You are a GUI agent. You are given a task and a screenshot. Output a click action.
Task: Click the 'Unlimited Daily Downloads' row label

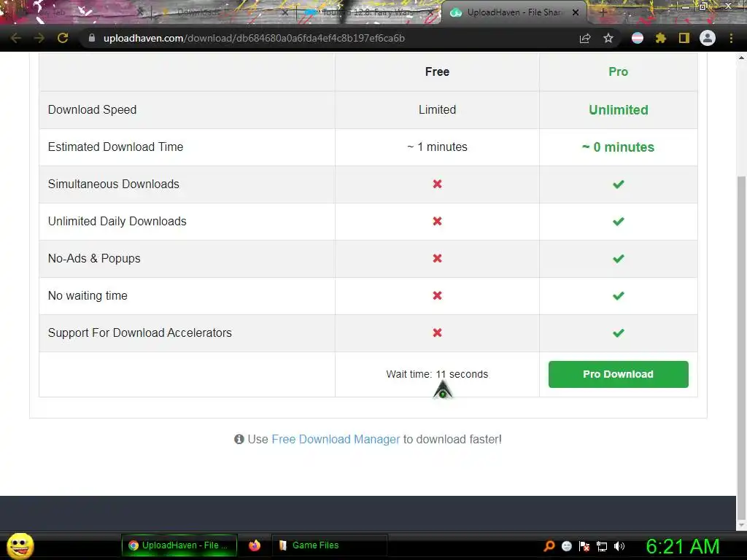pyautogui.click(x=117, y=221)
